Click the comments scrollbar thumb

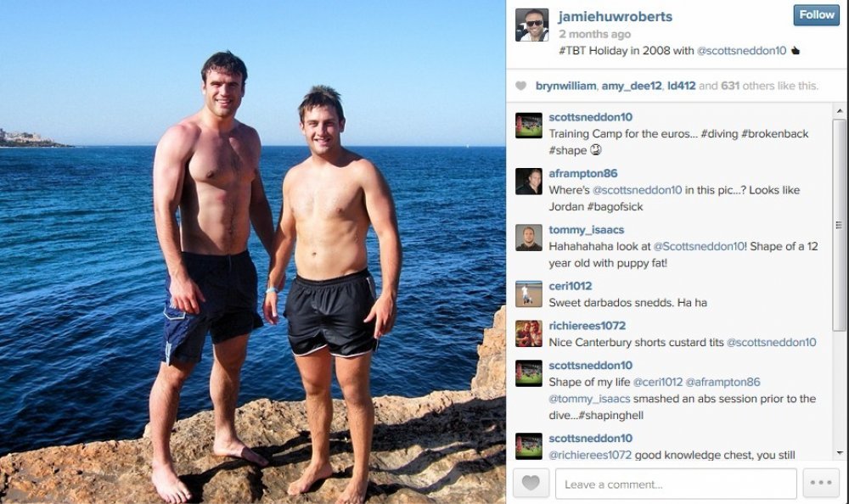pyautogui.click(x=840, y=225)
